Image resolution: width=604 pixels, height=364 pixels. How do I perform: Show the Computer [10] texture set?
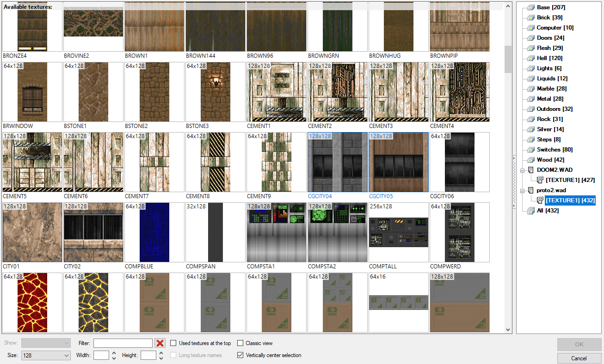click(x=555, y=28)
